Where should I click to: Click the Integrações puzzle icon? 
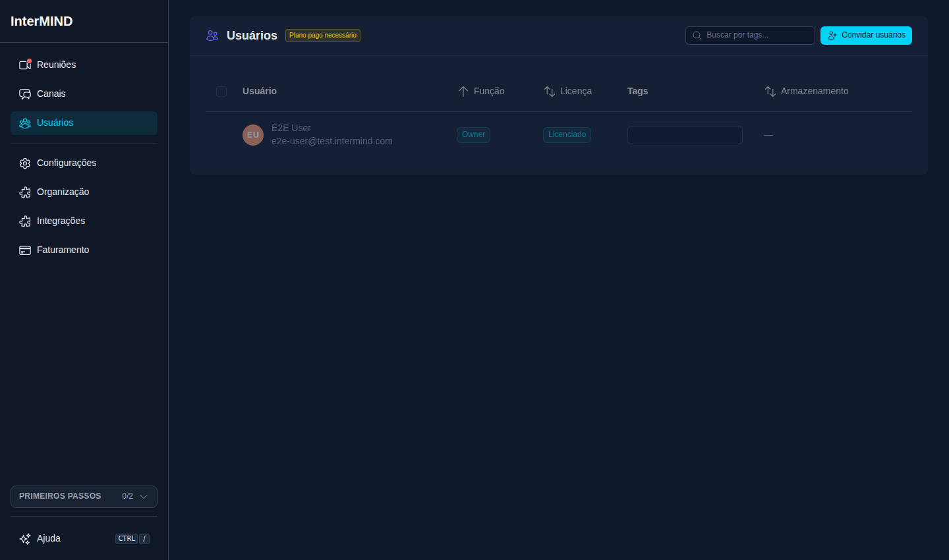pos(25,221)
